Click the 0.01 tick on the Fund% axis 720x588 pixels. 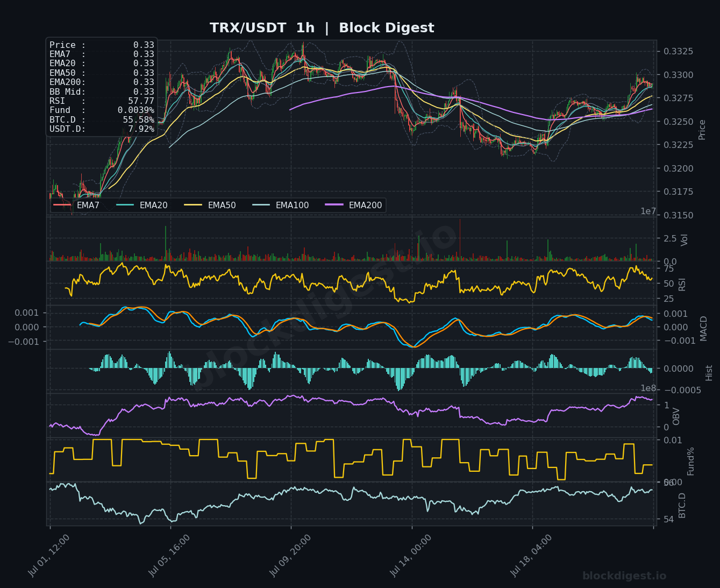673,441
